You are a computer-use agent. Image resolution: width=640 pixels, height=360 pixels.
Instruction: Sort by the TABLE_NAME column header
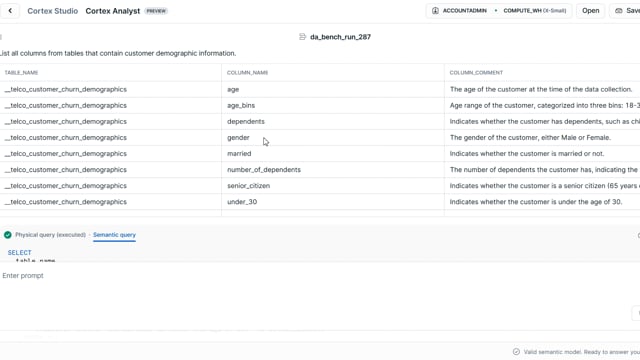point(21,73)
